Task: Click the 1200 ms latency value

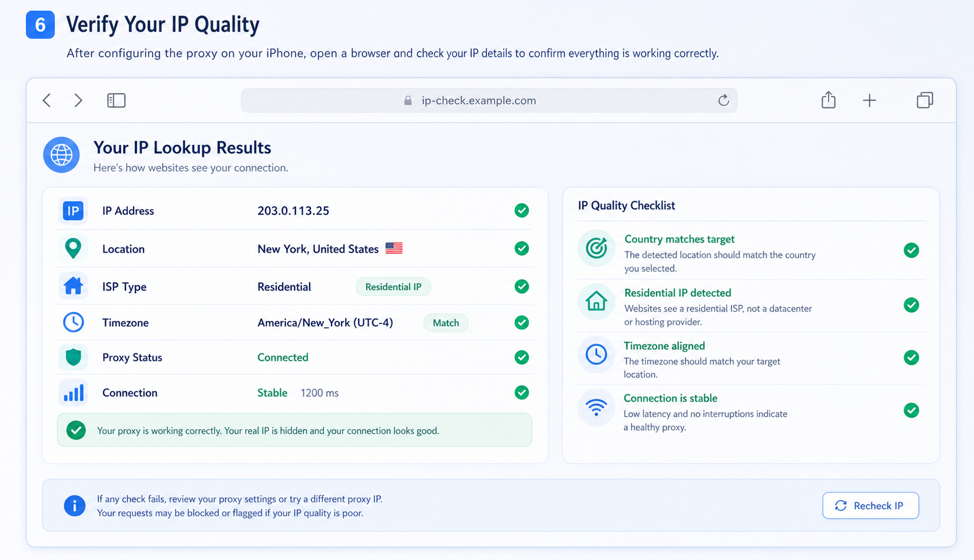Action: point(319,393)
